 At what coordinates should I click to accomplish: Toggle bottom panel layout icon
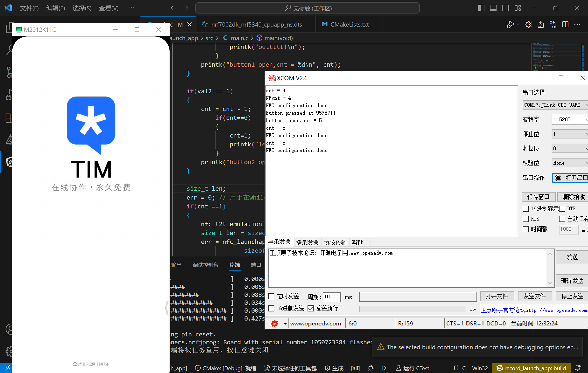493,8
